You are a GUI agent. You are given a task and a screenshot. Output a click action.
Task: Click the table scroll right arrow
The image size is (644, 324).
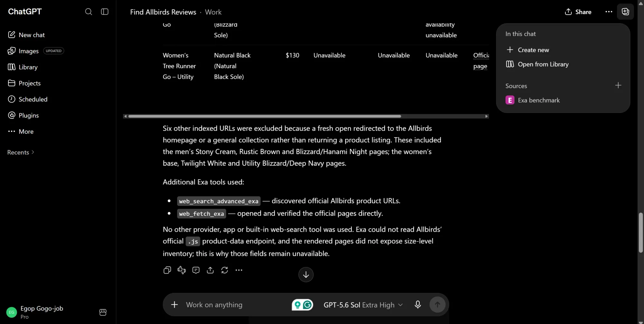(487, 116)
